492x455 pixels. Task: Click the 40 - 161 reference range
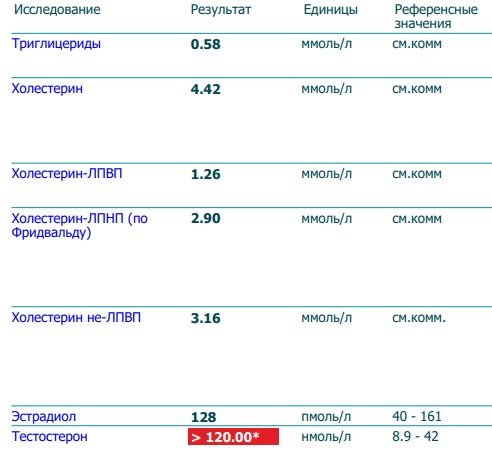tap(417, 417)
